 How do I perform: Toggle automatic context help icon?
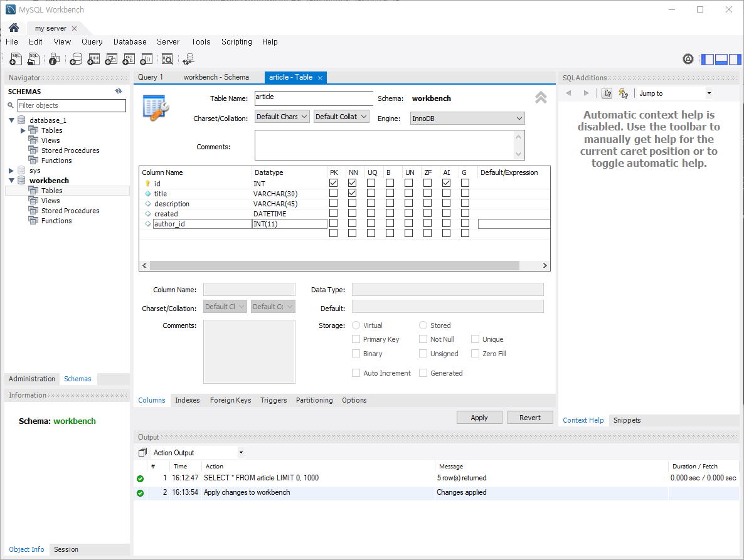coord(624,93)
